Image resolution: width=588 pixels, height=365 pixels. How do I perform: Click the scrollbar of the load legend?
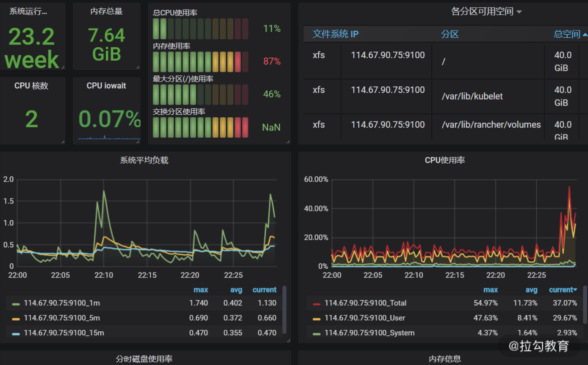(x=284, y=310)
